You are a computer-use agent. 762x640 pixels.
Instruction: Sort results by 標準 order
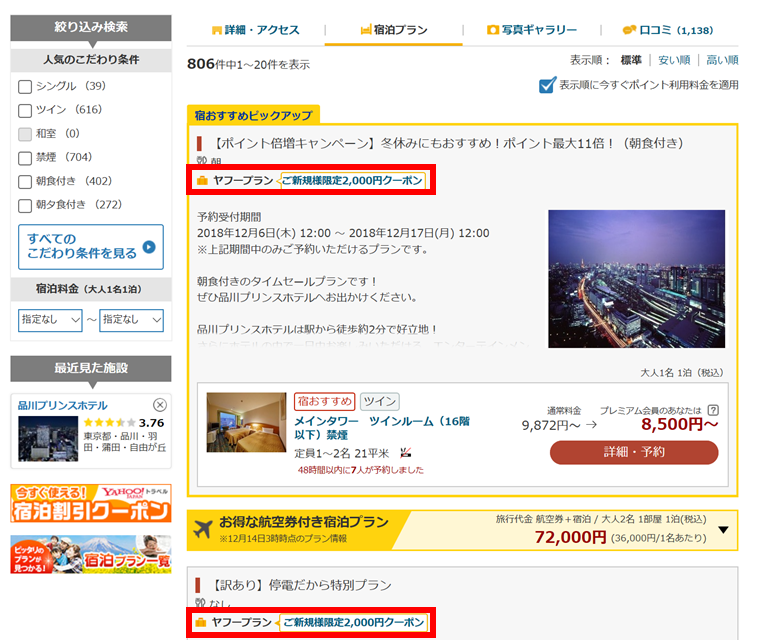(x=631, y=60)
